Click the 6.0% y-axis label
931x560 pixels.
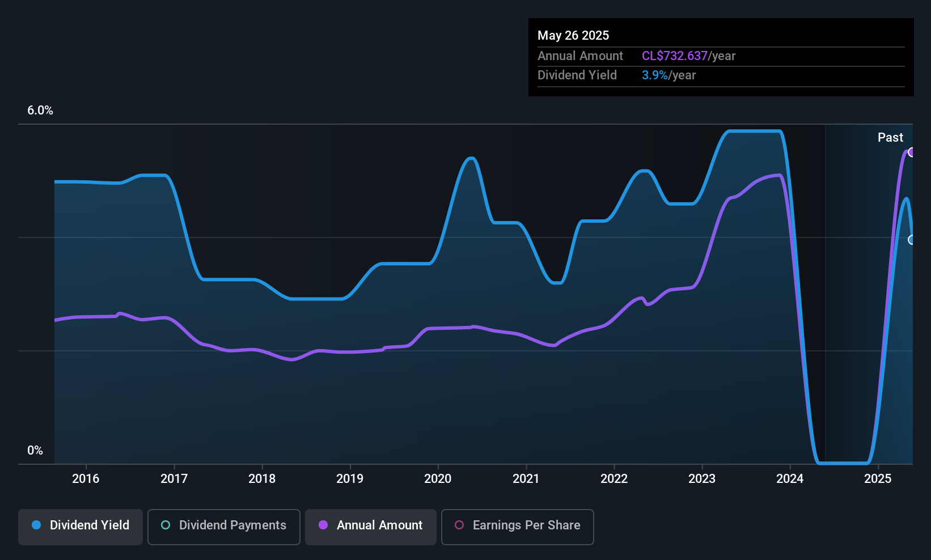pos(40,111)
